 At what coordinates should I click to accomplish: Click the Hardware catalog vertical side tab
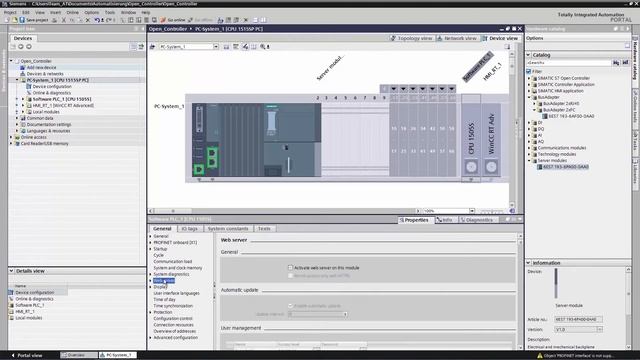pos(636,61)
